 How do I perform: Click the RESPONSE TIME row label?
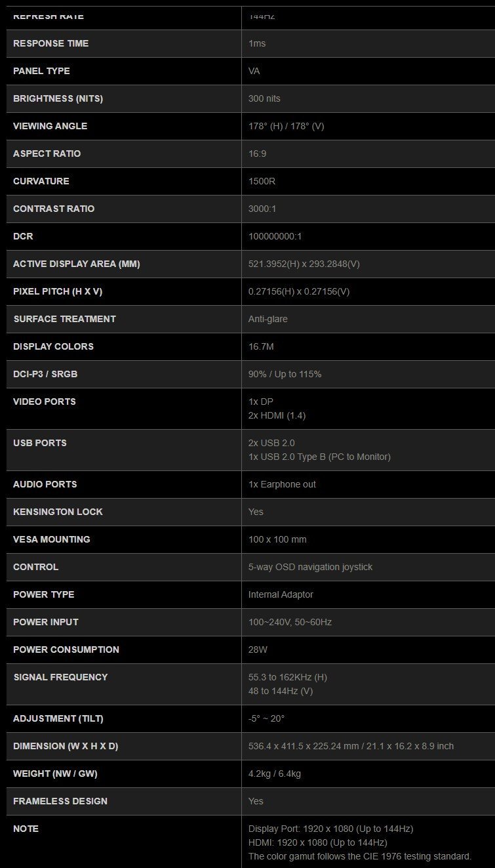click(x=50, y=43)
